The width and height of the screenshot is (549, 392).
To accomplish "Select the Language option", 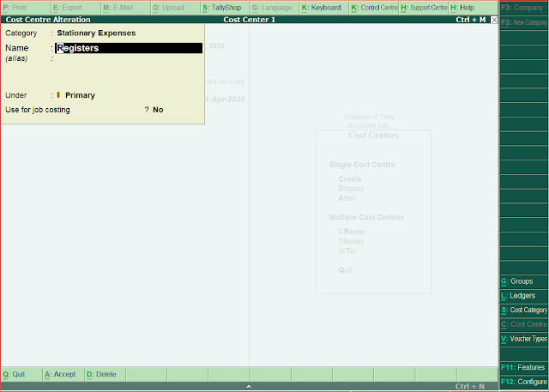I will click(275, 8).
